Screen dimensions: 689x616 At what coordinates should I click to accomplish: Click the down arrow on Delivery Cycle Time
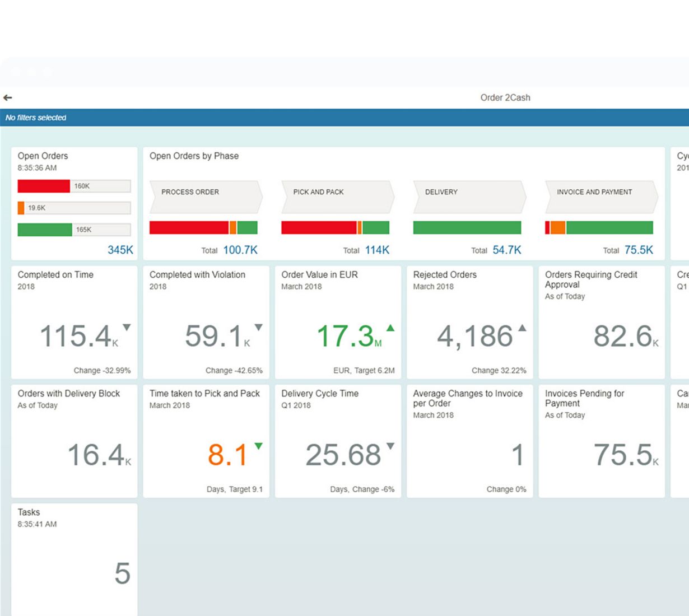[x=390, y=446]
